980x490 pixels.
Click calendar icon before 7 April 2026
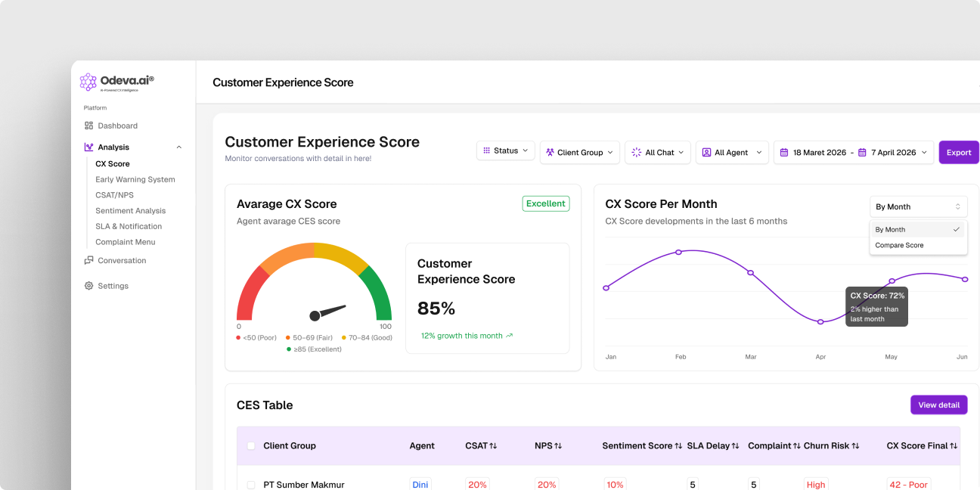point(862,152)
